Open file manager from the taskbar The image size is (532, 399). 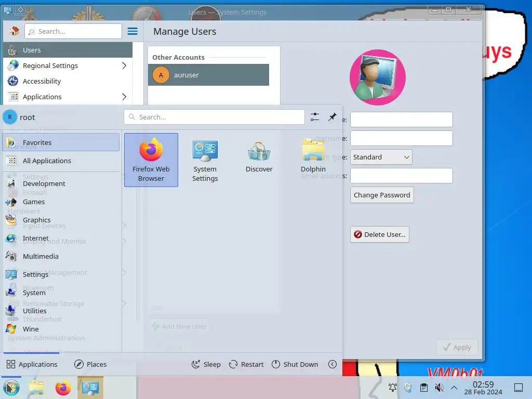[x=36, y=388]
